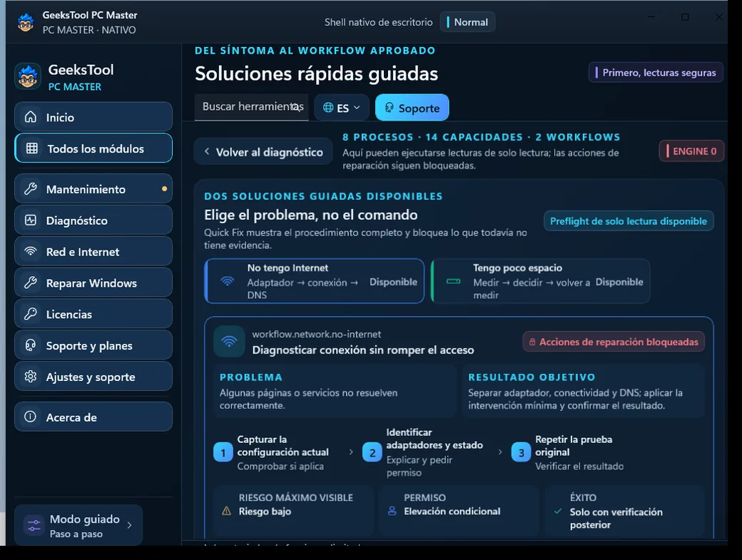742x560 pixels.
Task: Go to Diagnóstico section
Action: point(93,220)
